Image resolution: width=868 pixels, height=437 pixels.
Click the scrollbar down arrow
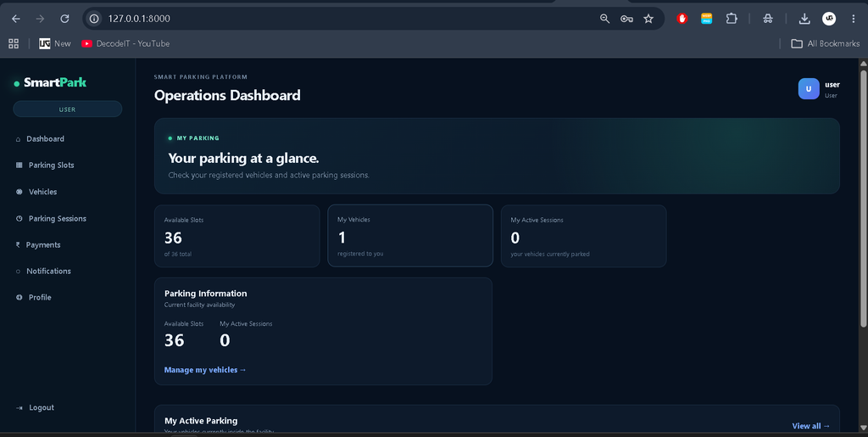coord(863,427)
